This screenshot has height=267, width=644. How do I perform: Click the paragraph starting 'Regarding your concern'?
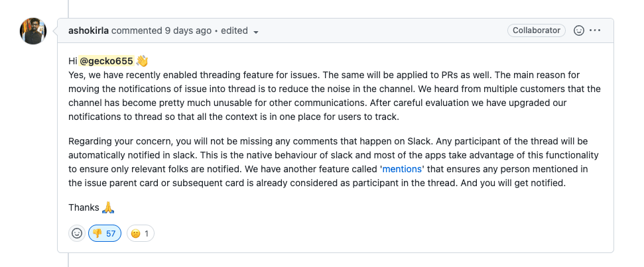click(x=334, y=162)
